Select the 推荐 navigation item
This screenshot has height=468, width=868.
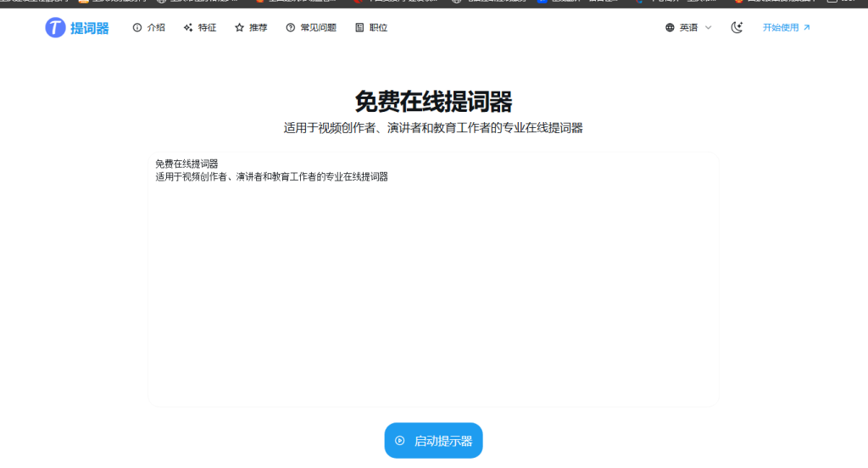pyautogui.click(x=259, y=28)
